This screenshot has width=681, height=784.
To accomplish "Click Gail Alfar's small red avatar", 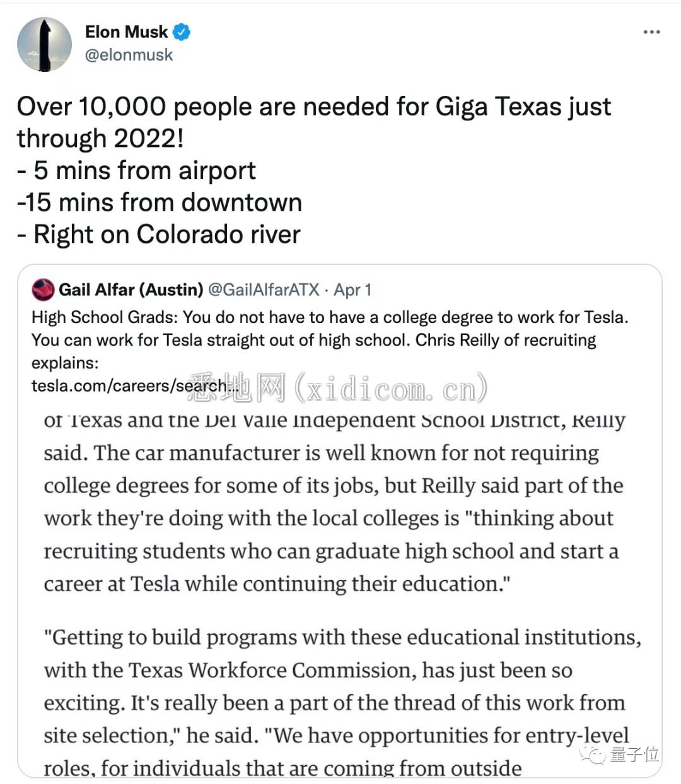I will (43, 290).
